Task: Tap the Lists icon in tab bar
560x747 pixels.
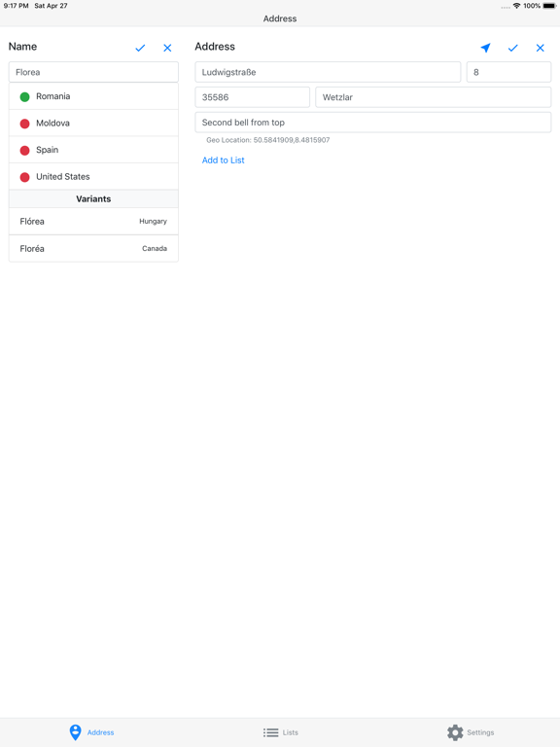Action: click(x=271, y=732)
